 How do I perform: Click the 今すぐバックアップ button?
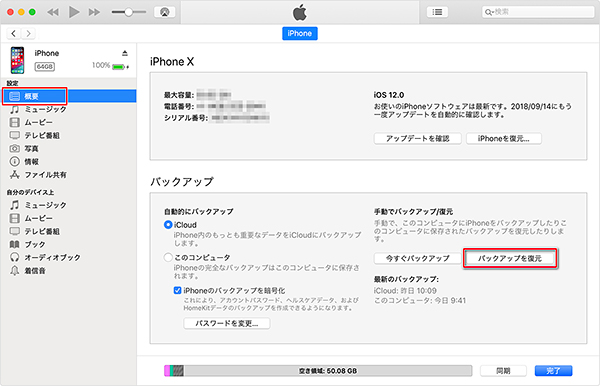[x=417, y=258]
